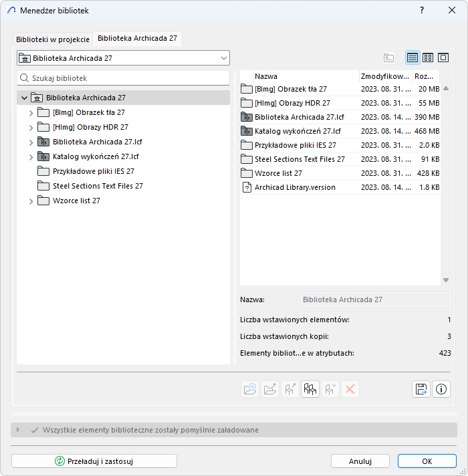Click the value 423 for attribute elements

445,353
